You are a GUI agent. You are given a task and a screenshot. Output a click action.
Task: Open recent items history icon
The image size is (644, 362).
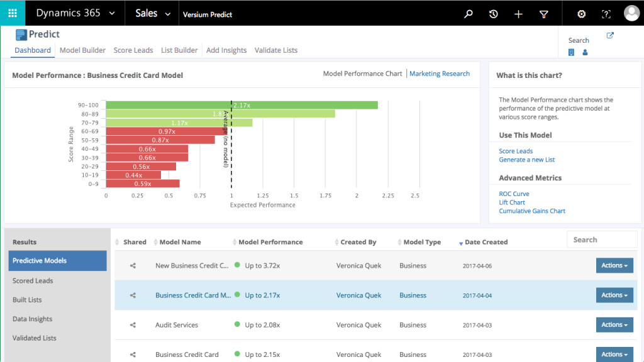tap(494, 14)
